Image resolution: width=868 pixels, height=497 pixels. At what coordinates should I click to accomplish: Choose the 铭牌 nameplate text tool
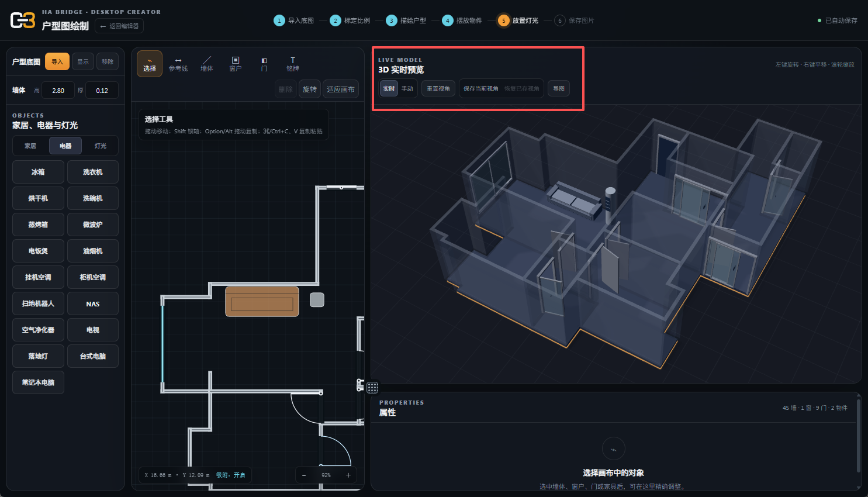coord(293,64)
